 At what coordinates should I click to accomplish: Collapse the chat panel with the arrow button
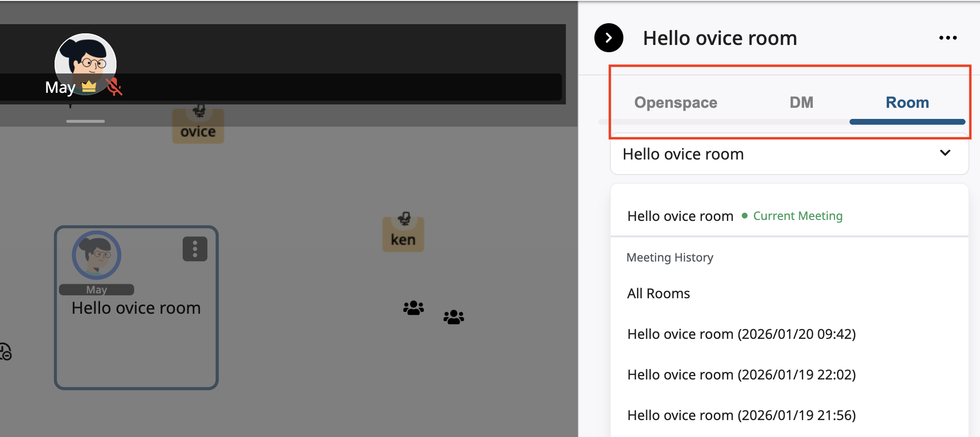click(608, 38)
